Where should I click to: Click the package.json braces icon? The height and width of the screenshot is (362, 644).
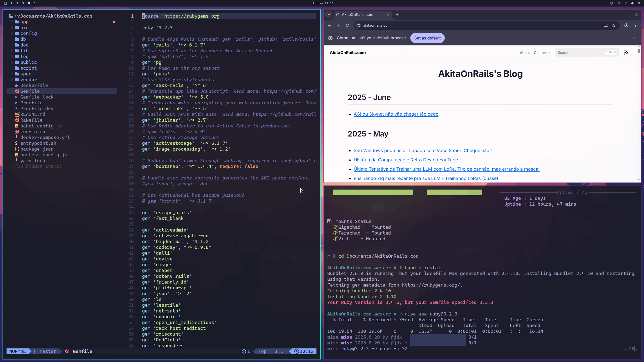tap(17, 149)
